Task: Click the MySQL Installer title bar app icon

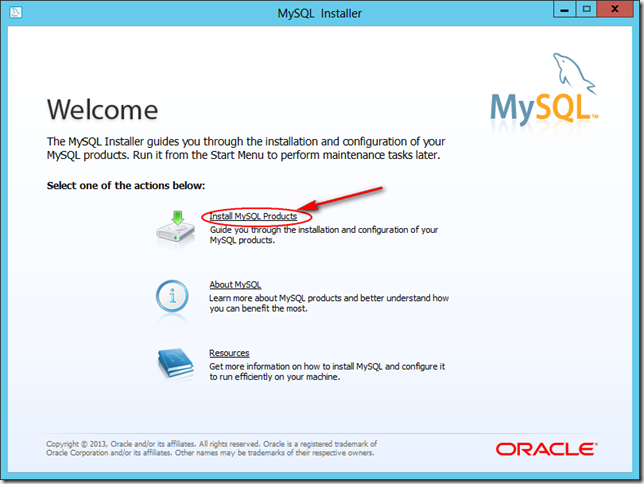Action: coord(16,12)
